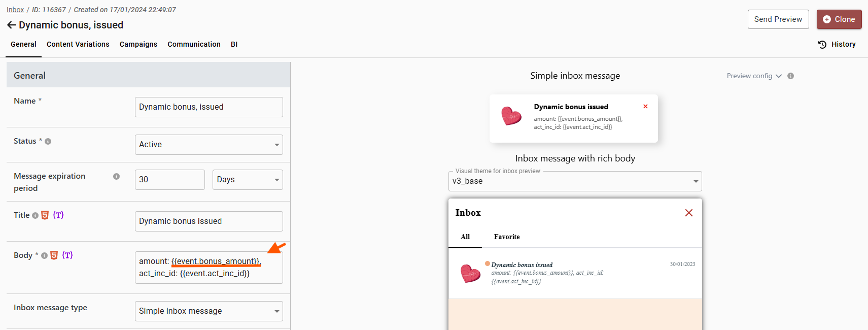The height and width of the screenshot is (330, 868).
Task: Open the Campaigns tab
Action: 138,45
